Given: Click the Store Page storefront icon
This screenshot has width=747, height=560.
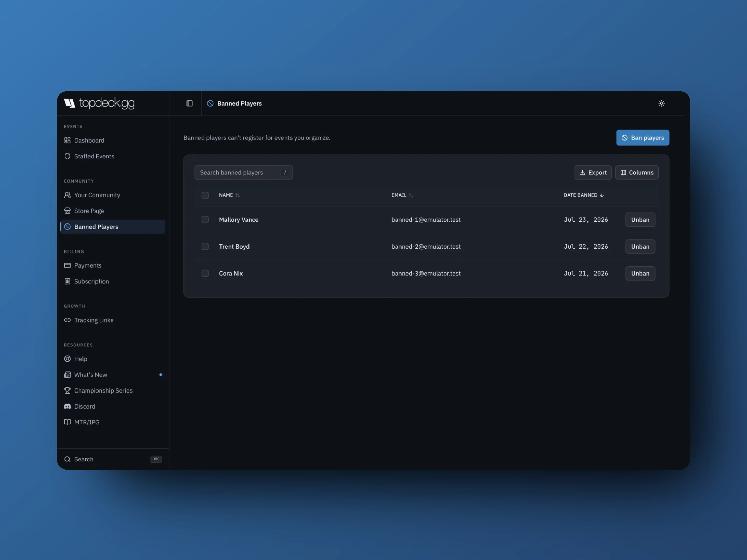Looking at the screenshot, I should point(67,211).
